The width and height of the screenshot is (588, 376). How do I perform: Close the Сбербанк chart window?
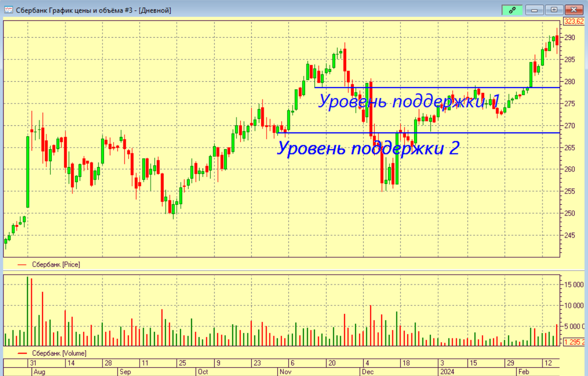pyautogui.click(x=573, y=10)
